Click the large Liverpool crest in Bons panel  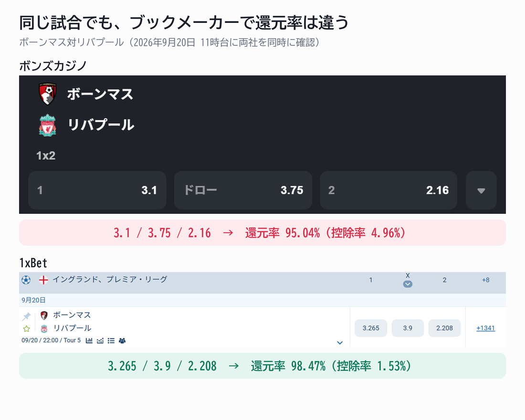(48, 125)
